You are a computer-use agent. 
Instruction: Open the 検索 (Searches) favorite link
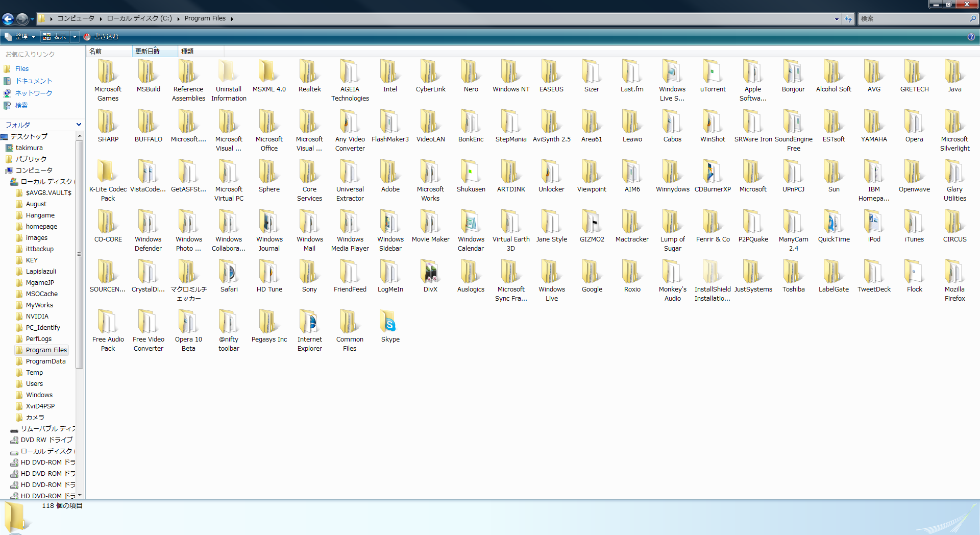point(21,106)
